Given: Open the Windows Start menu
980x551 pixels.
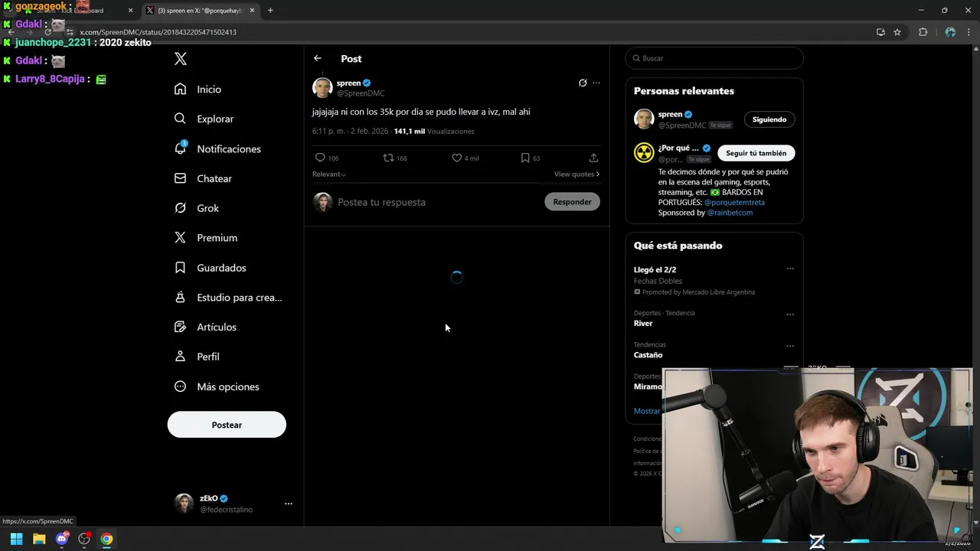Looking at the screenshot, I should point(16,539).
